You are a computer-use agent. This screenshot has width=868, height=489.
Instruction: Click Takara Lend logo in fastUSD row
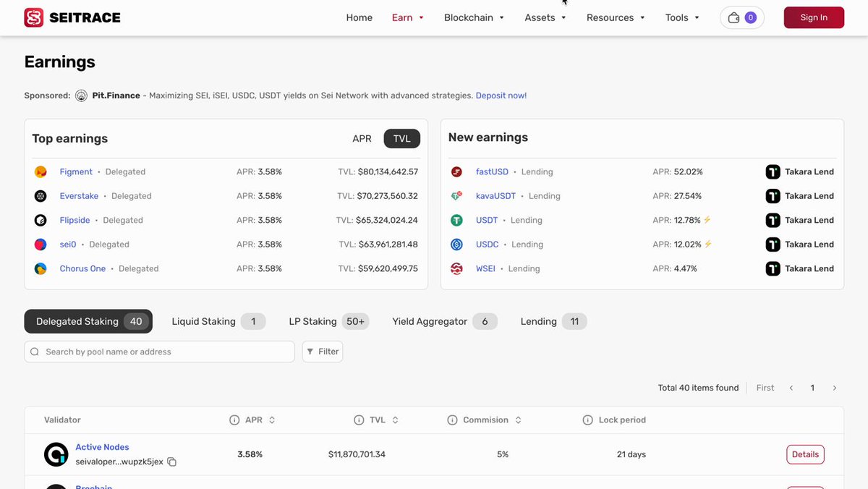click(x=773, y=172)
